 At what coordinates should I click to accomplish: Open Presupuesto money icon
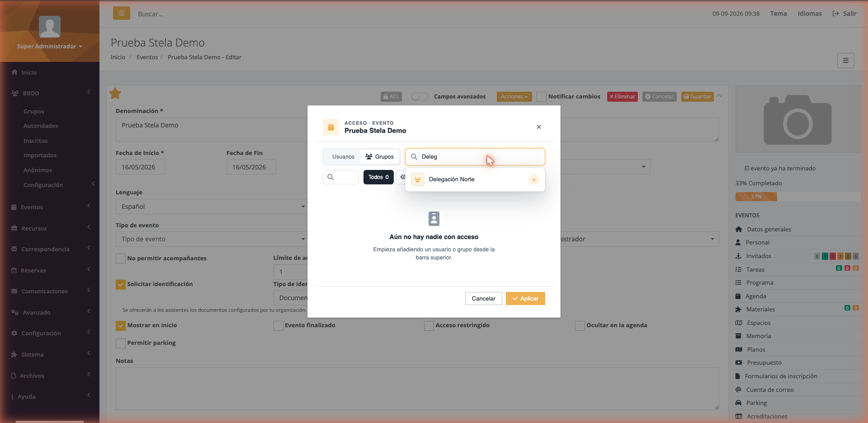click(739, 362)
